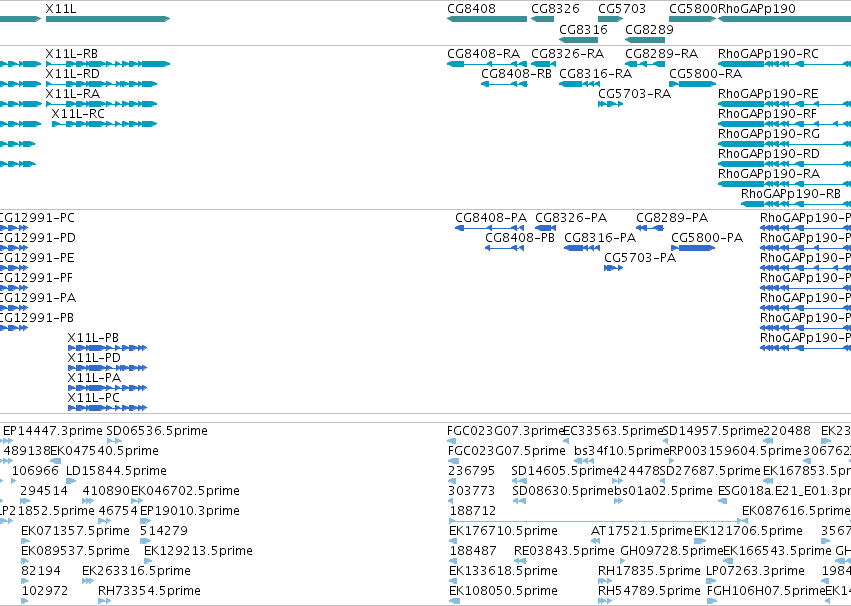The image size is (851, 606).
Task: Open the CG5703 gene feature
Action: [610, 19]
